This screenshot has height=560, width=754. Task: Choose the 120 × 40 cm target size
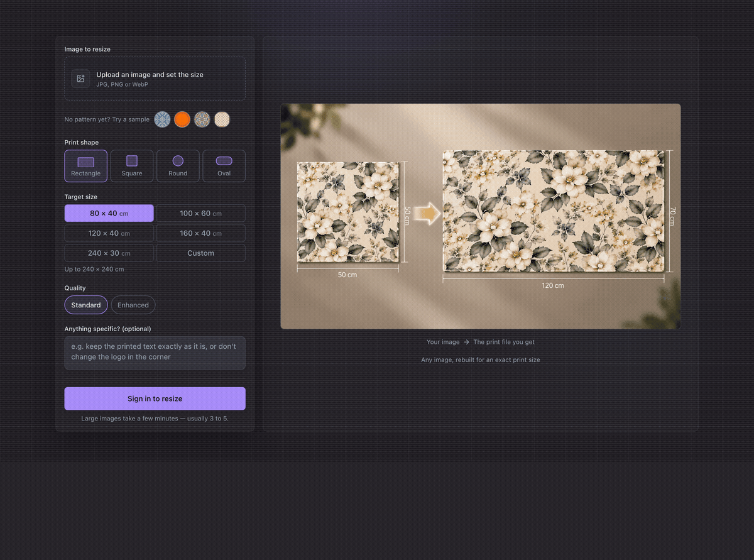coord(109,233)
